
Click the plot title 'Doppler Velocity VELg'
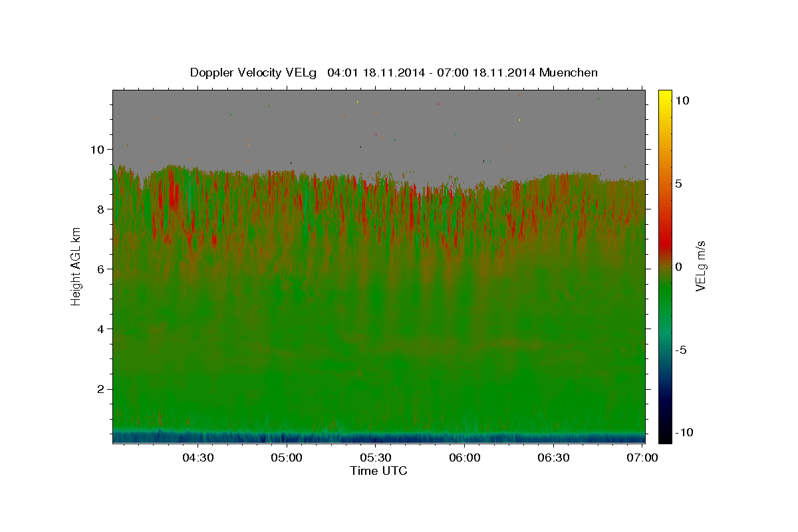(255, 72)
